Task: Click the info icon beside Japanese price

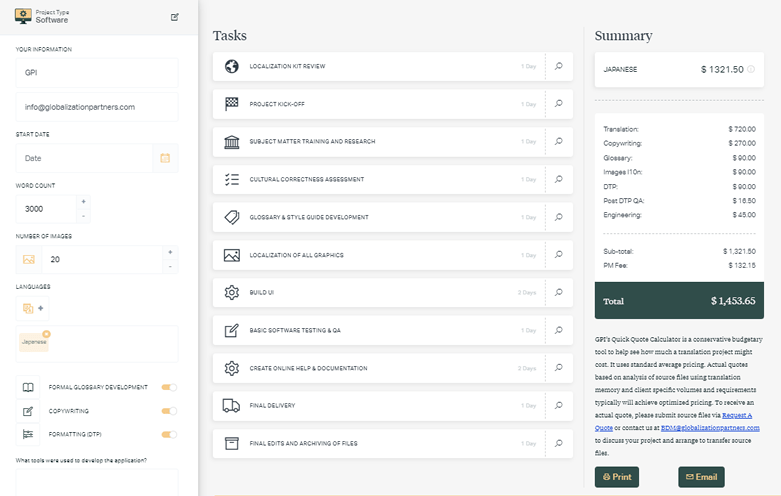Action: tap(751, 69)
